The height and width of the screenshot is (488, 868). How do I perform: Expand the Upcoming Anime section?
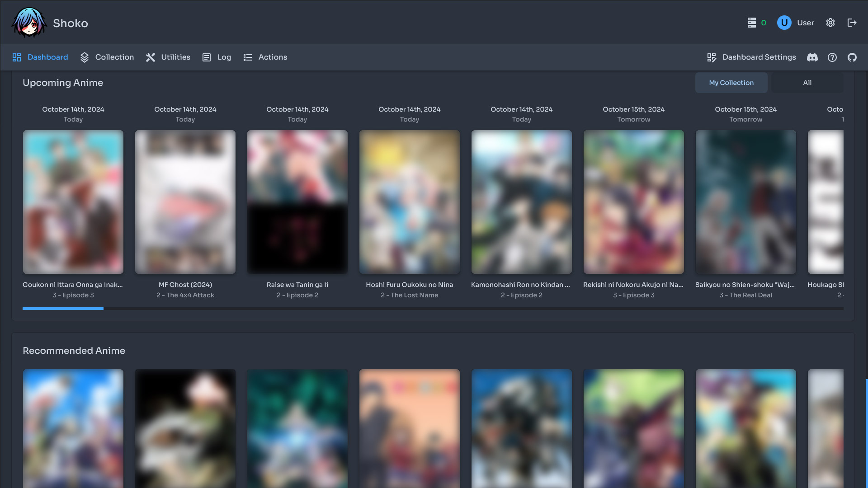pos(62,83)
